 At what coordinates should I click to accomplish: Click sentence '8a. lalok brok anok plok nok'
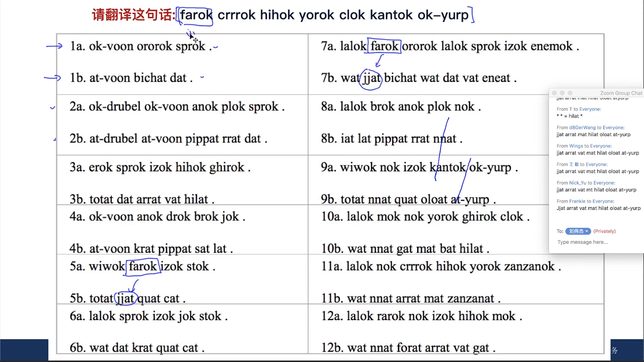(401, 107)
